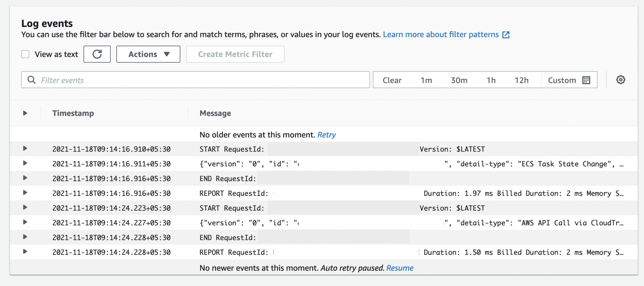This screenshot has height=286, width=644.
Task: Expand the REPORT event with 1.50 ms duration
Action: pyautogui.click(x=25, y=252)
